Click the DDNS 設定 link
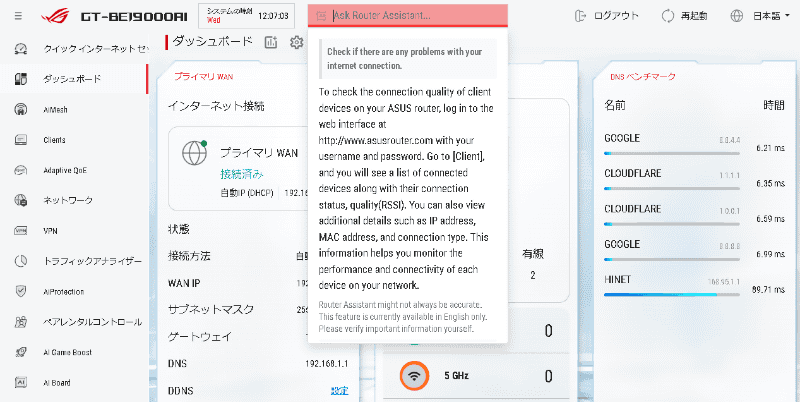Image resolution: width=800 pixels, height=402 pixels. coord(339,391)
